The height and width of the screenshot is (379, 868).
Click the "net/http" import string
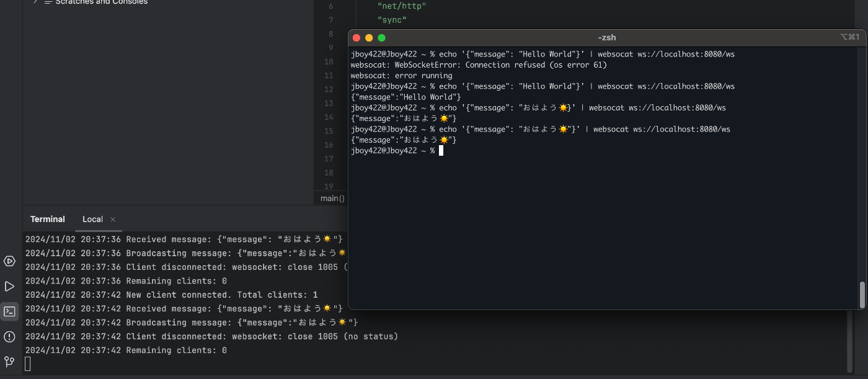coord(402,6)
